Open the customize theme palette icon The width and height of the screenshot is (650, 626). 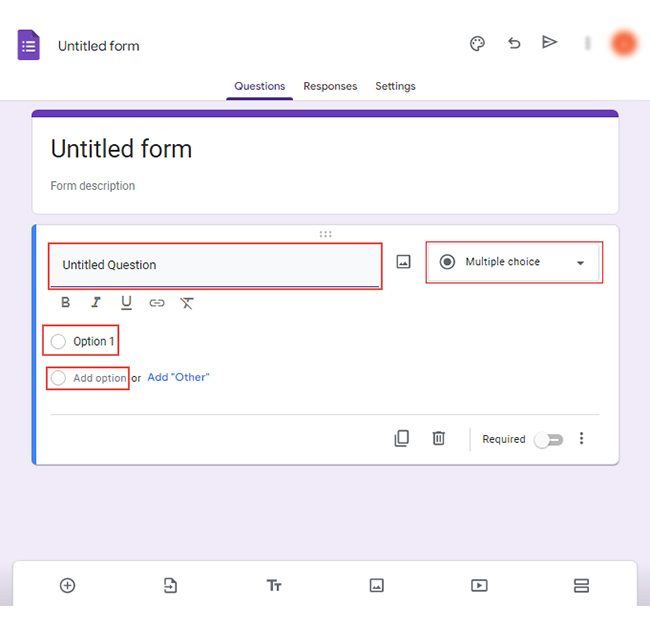click(x=477, y=44)
